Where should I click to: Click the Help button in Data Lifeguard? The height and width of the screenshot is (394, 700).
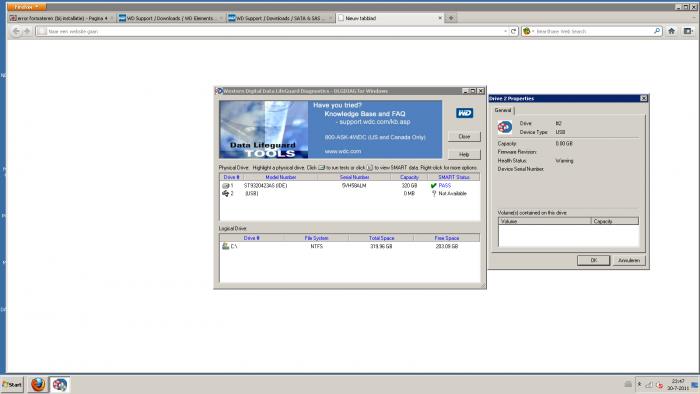(464, 154)
